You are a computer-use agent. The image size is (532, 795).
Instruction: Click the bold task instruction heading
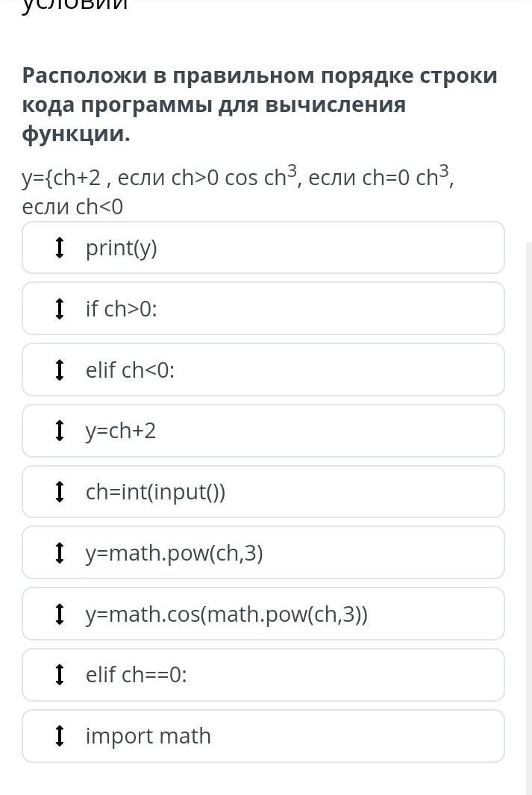259,105
